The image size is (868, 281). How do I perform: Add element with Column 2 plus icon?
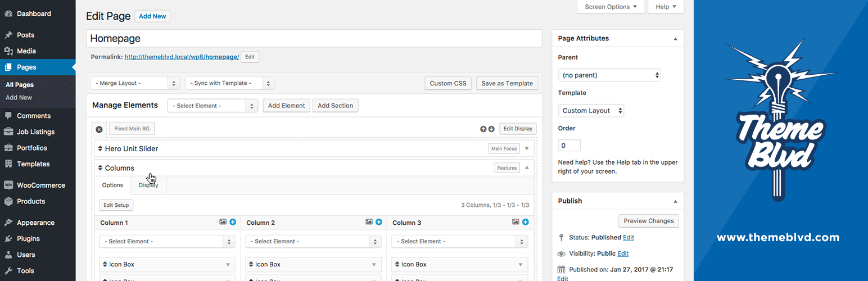pos(379,222)
